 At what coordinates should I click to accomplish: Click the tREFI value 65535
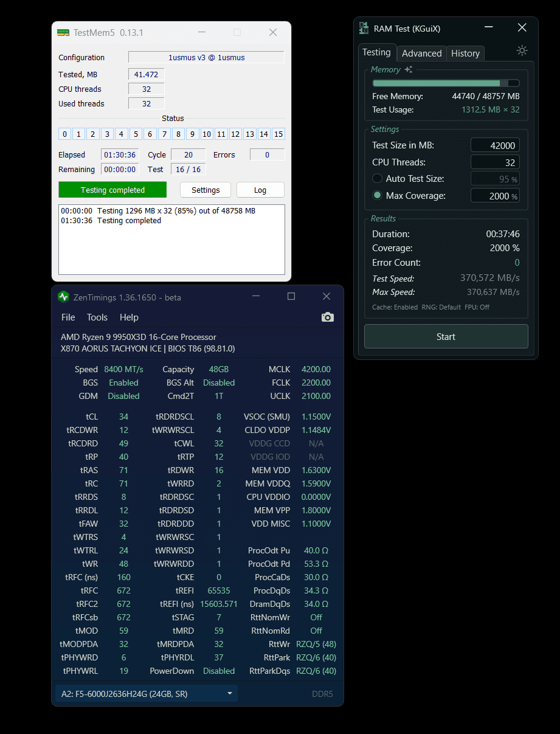(x=219, y=590)
